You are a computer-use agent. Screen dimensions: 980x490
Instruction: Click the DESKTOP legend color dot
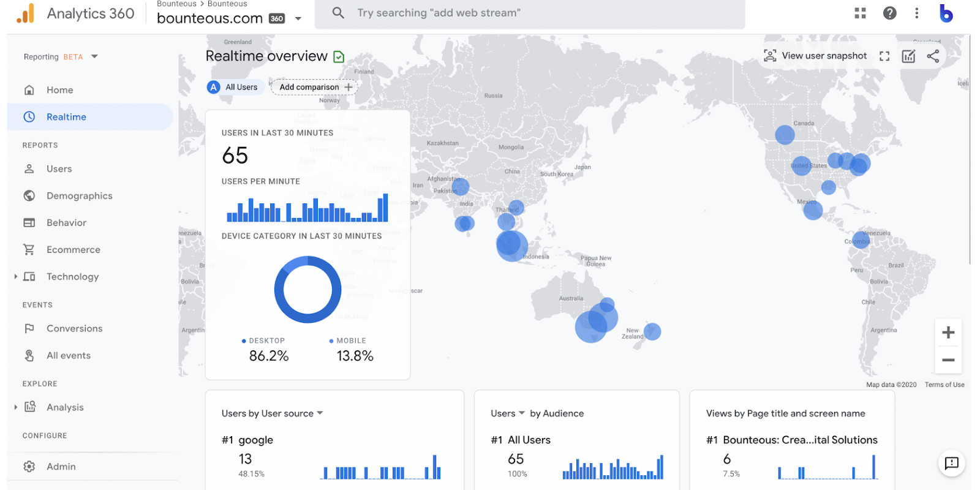coord(244,341)
